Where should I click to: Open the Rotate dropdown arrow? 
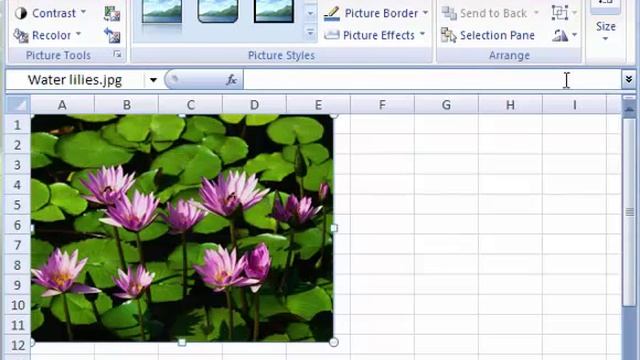click(x=574, y=35)
